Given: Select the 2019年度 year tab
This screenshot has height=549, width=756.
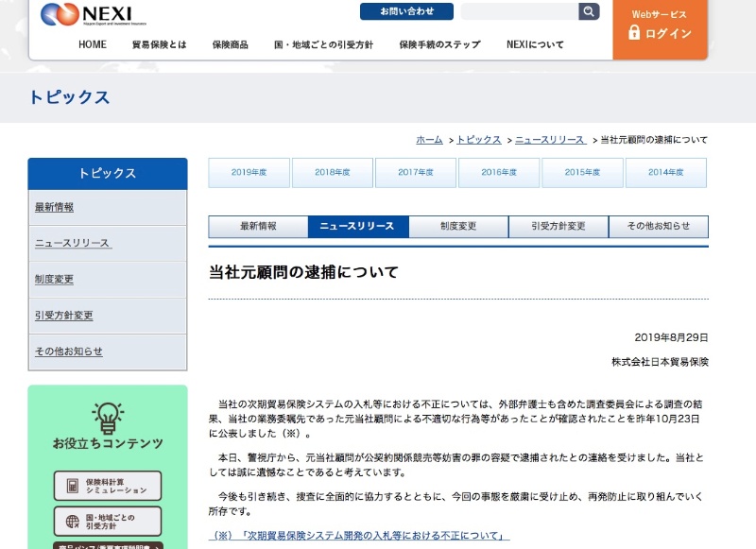Looking at the screenshot, I should (249, 172).
